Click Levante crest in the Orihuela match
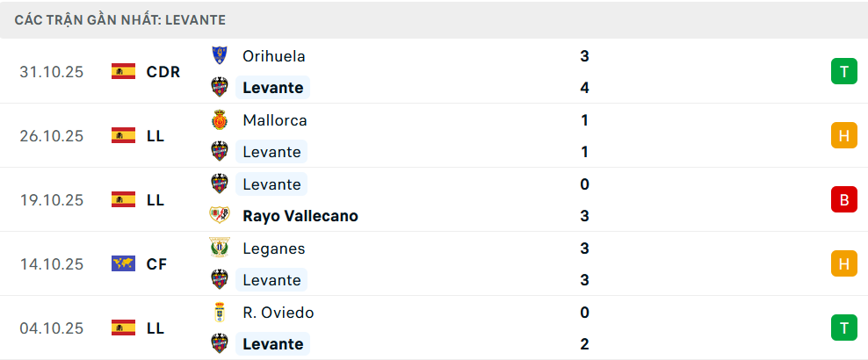 click(220, 87)
